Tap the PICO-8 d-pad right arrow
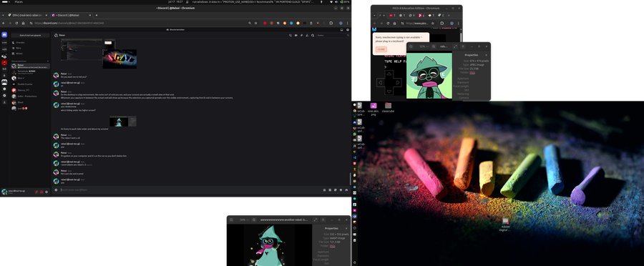644x266 pixels. pyautogui.click(x=398, y=82)
